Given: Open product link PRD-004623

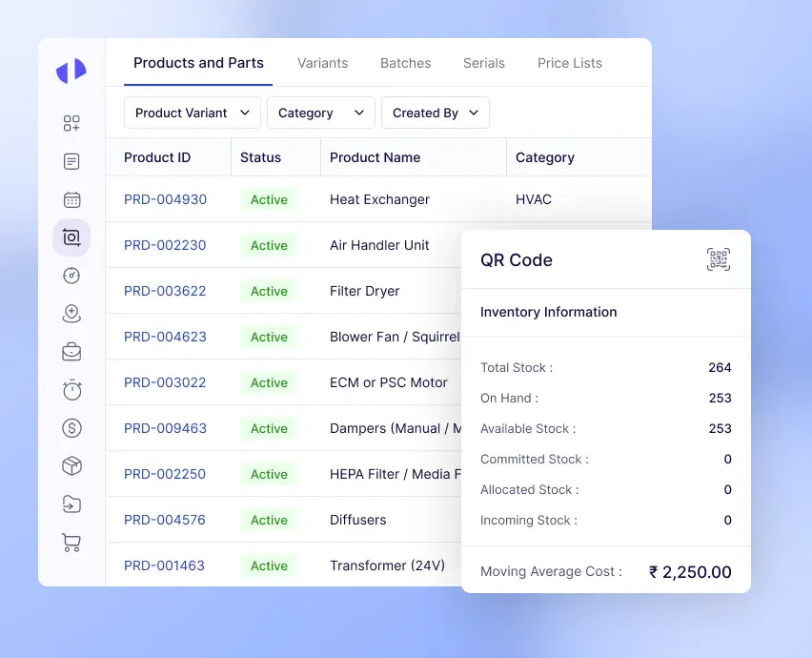Looking at the screenshot, I should (x=165, y=337).
